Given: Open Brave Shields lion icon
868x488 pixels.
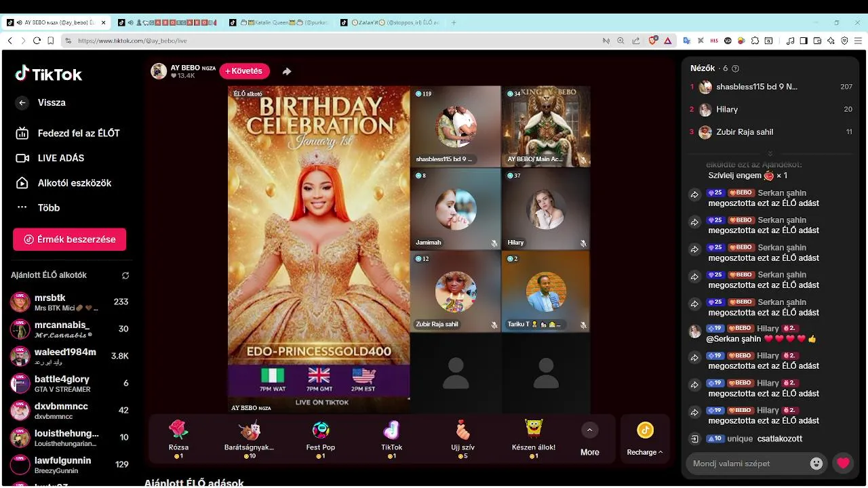Looking at the screenshot, I should click(653, 41).
